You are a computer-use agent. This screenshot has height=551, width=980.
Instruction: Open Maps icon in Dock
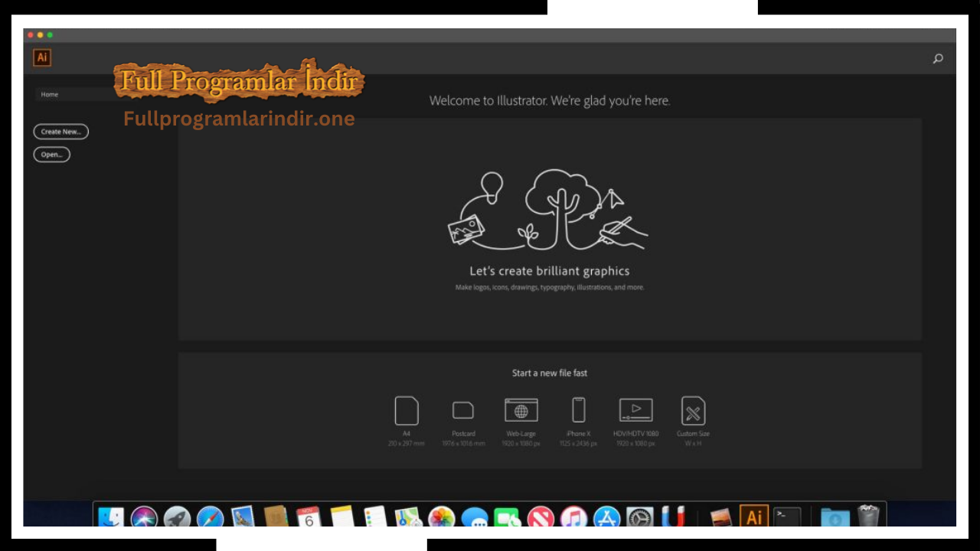pyautogui.click(x=408, y=517)
